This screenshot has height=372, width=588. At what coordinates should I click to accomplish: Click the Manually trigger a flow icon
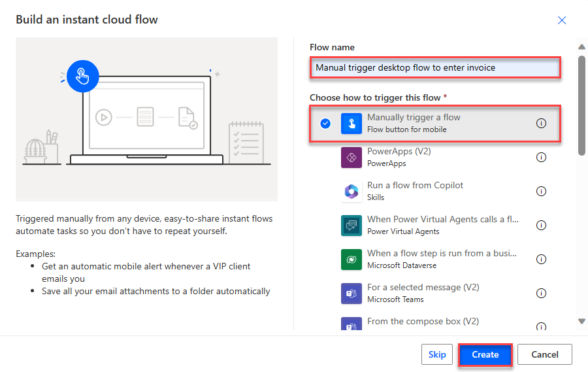(351, 124)
